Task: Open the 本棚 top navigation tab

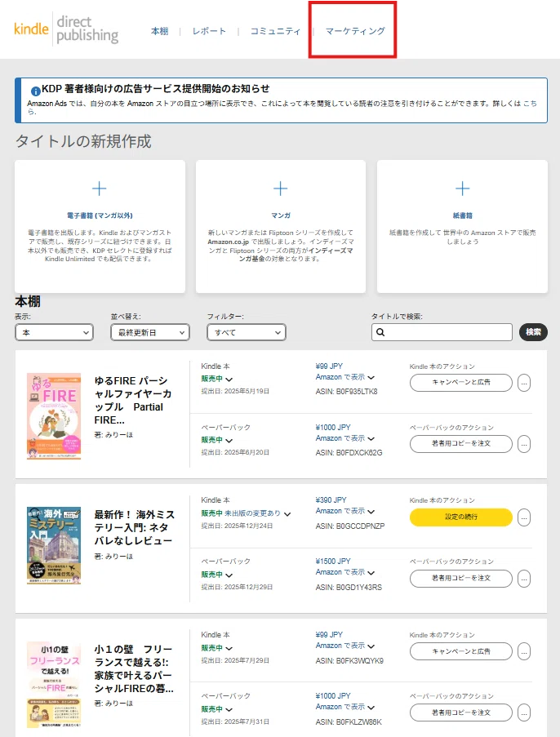Action: [x=160, y=31]
